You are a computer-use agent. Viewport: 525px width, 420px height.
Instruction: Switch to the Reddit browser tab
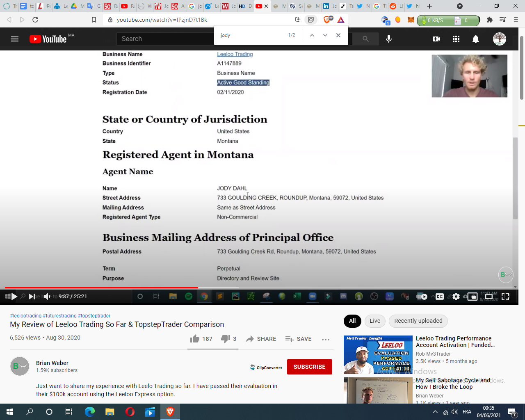click(x=396, y=6)
